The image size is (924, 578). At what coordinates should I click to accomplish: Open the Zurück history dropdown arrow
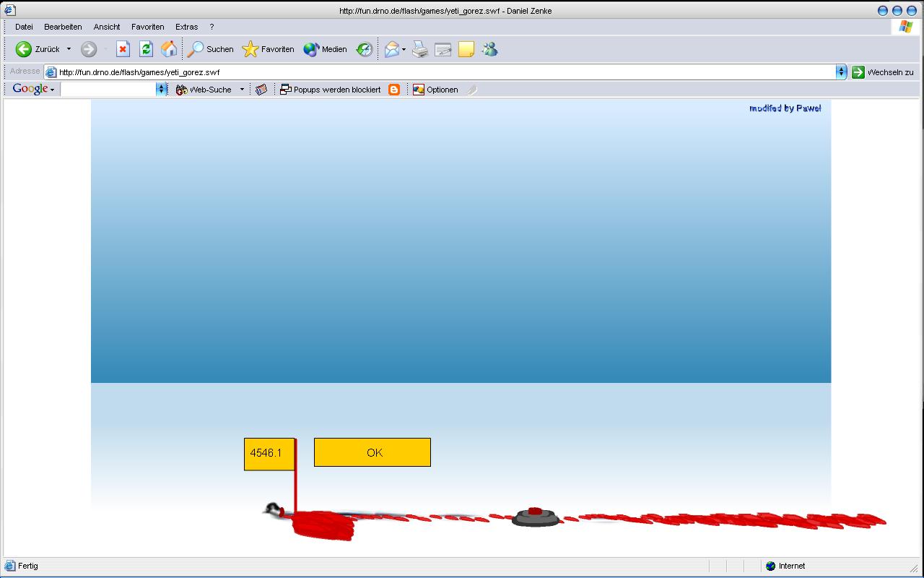[69, 49]
